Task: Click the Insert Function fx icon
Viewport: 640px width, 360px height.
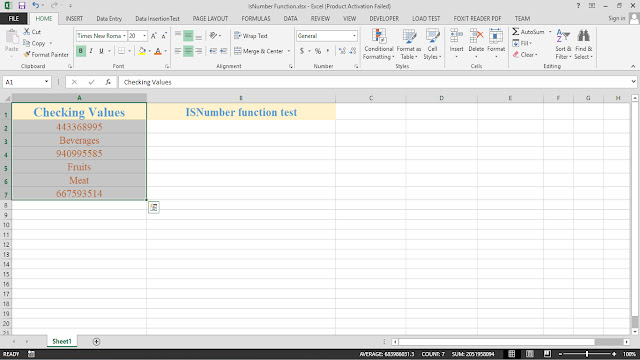Action: point(108,82)
